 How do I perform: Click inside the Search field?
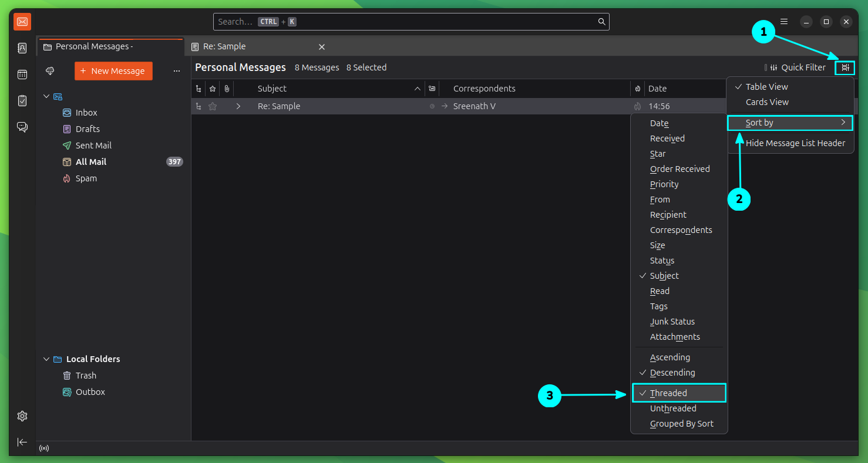(411, 21)
